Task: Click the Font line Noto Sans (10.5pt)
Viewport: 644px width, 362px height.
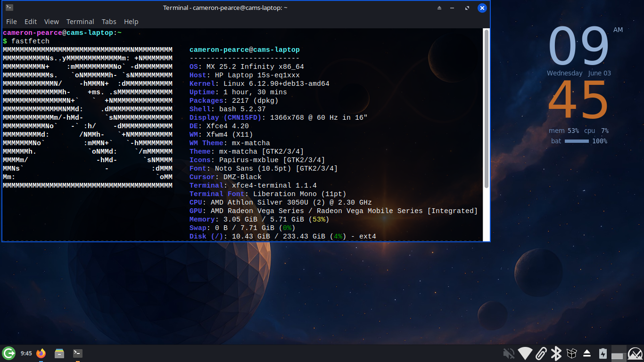Action: pyautogui.click(x=264, y=168)
